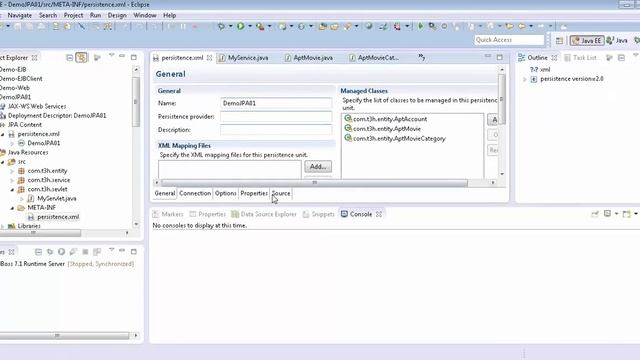640x360 pixels.
Task: Switch to Data Source Explorer tab
Action: coord(264,214)
